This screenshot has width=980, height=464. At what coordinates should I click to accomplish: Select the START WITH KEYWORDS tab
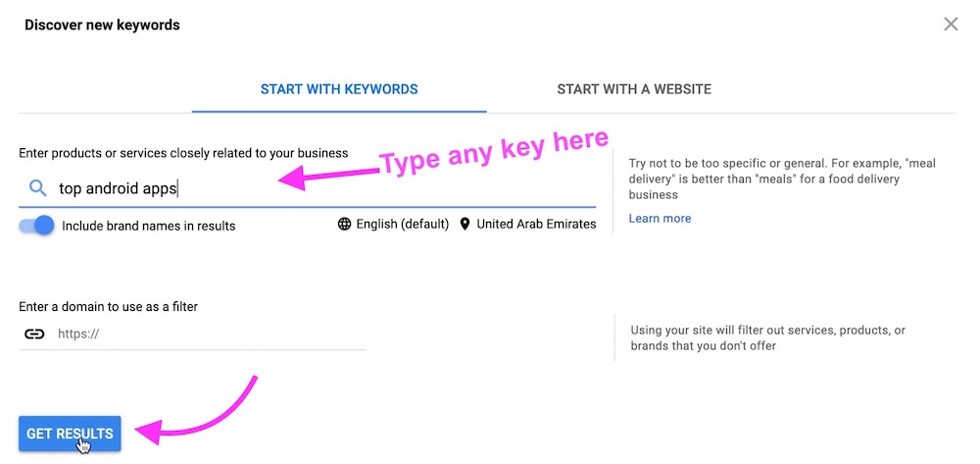339,89
